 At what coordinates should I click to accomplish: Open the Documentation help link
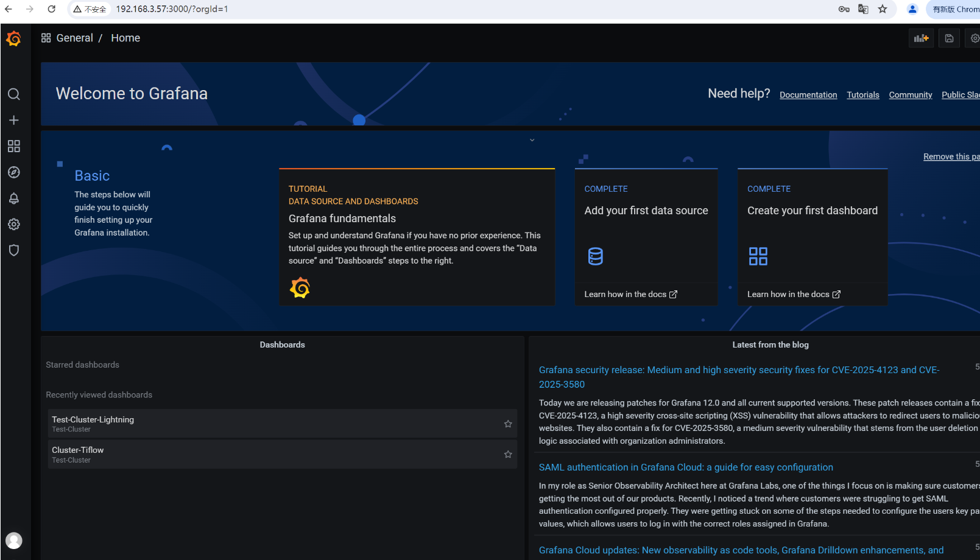[808, 95]
